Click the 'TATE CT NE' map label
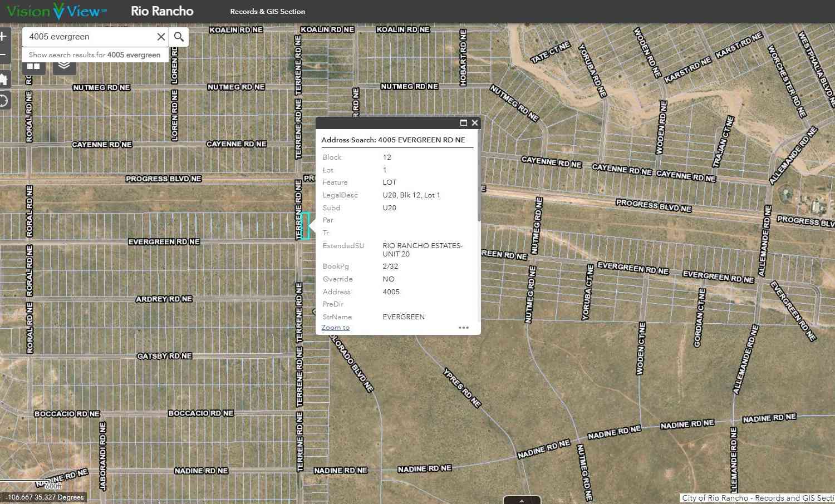This screenshot has height=504, width=835. [551, 52]
